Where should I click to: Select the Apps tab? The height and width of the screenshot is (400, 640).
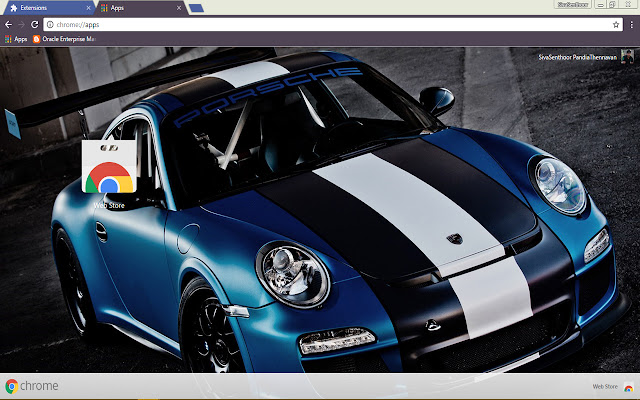(x=141, y=8)
